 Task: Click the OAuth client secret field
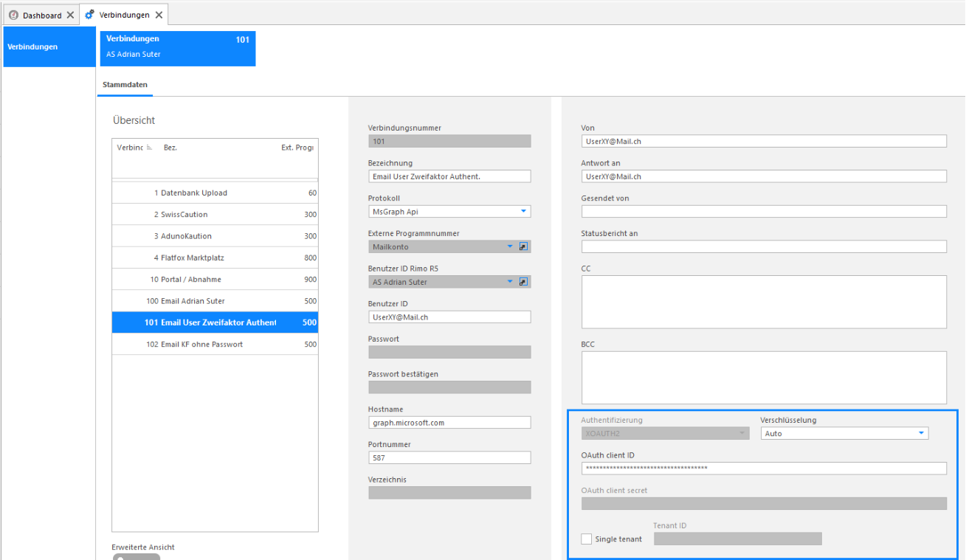(764, 503)
